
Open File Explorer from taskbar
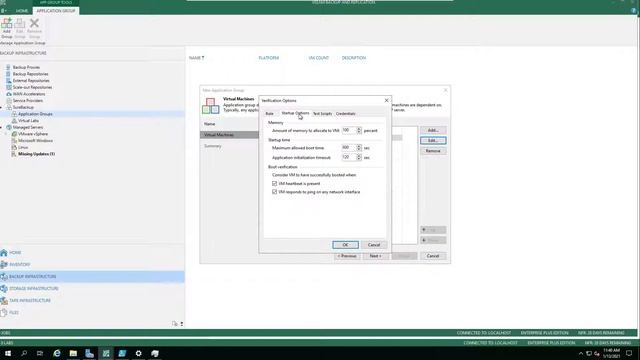coord(73,353)
